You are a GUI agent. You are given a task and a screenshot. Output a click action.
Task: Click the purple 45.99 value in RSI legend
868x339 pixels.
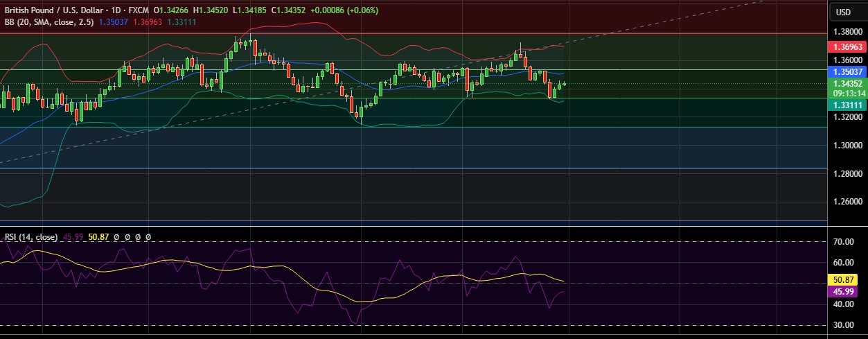[x=73, y=236]
